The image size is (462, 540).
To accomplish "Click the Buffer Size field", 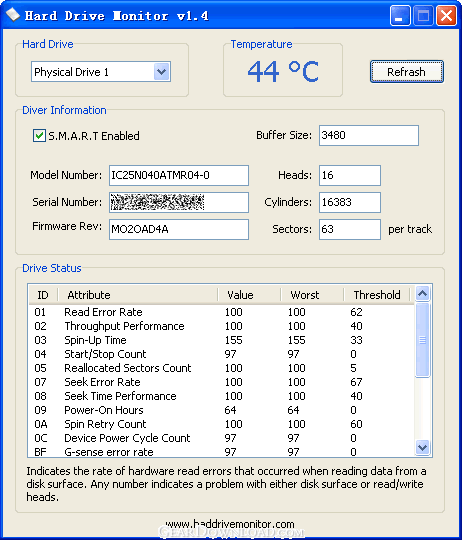I will (x=369, y=135).
